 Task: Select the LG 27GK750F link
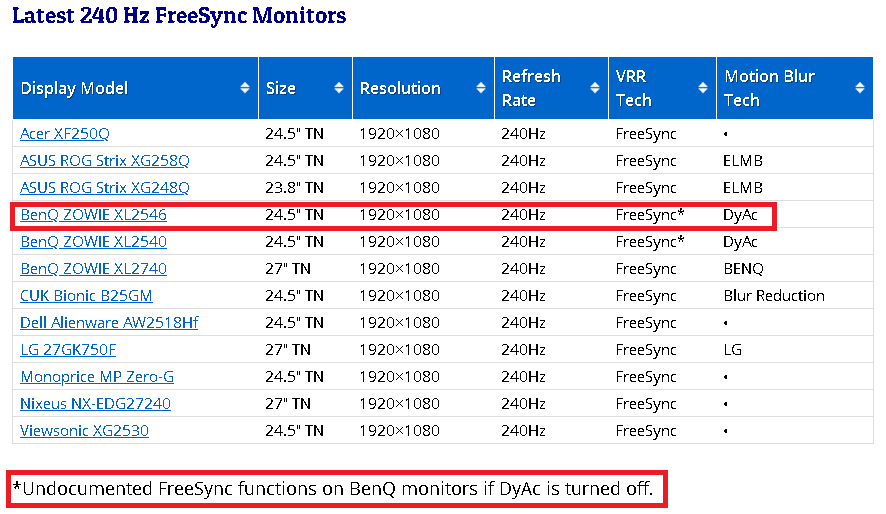tap(68, 349)
